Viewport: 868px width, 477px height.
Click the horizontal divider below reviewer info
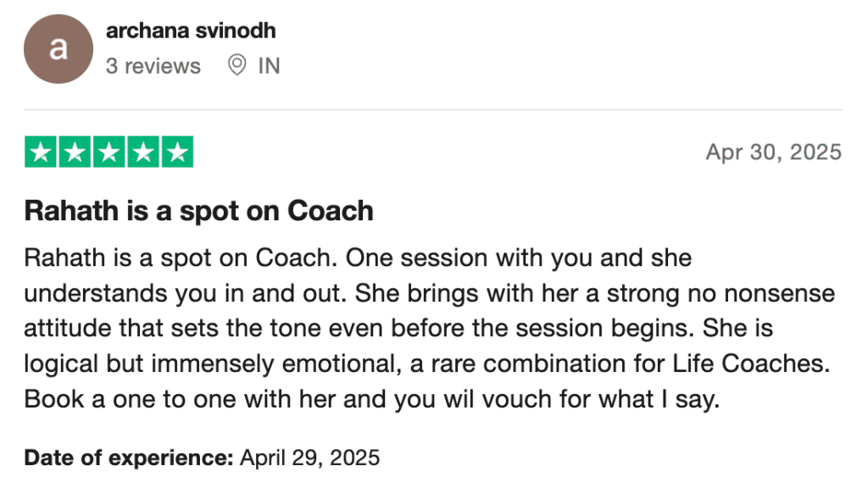(432, 109)
